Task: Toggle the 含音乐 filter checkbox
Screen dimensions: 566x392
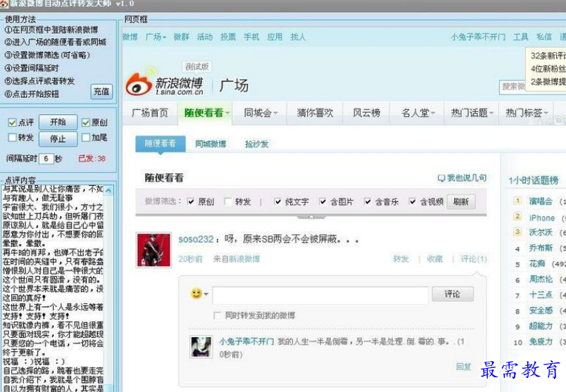Action: (x=367, y=202)
